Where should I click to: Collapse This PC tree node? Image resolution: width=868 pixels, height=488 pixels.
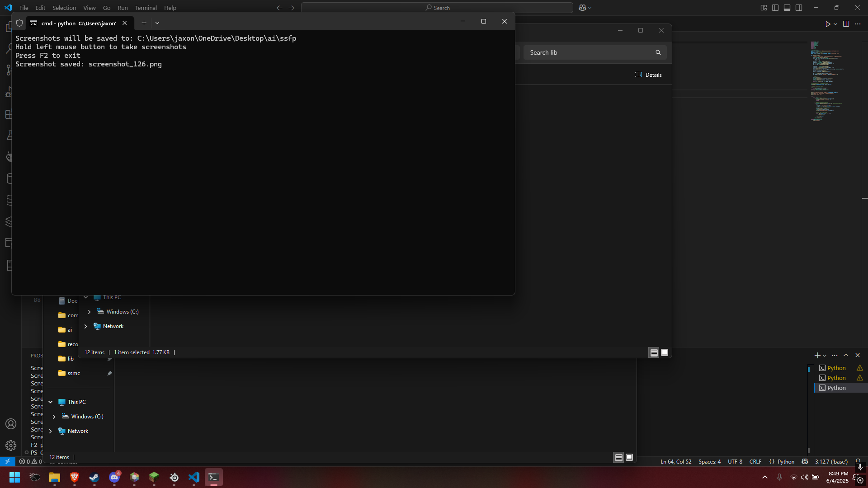tap(51, 402)
